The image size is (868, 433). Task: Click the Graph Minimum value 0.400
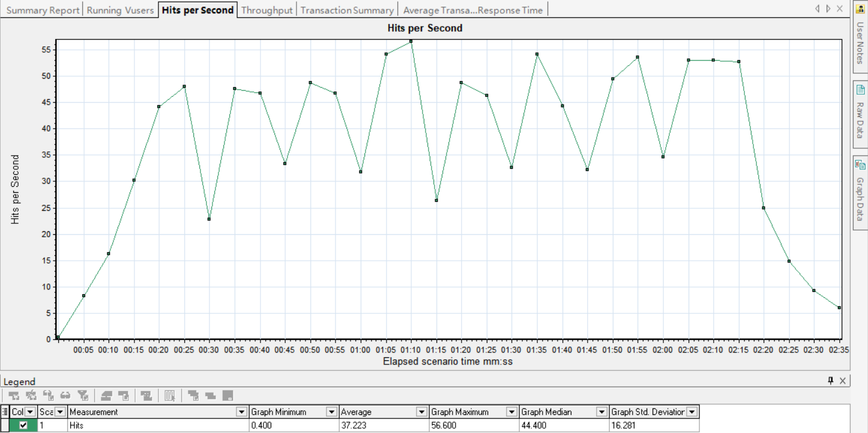point(294,425)
